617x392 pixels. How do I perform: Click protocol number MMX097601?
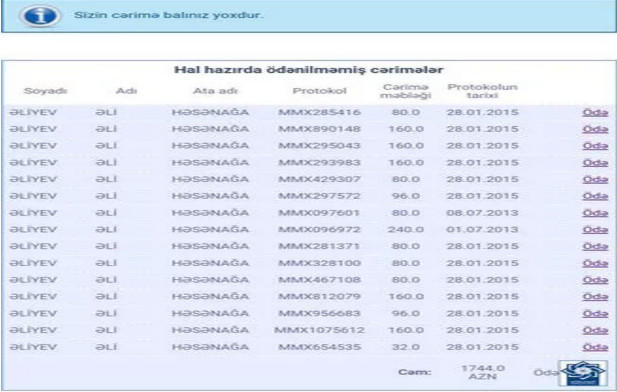(319, 213)
